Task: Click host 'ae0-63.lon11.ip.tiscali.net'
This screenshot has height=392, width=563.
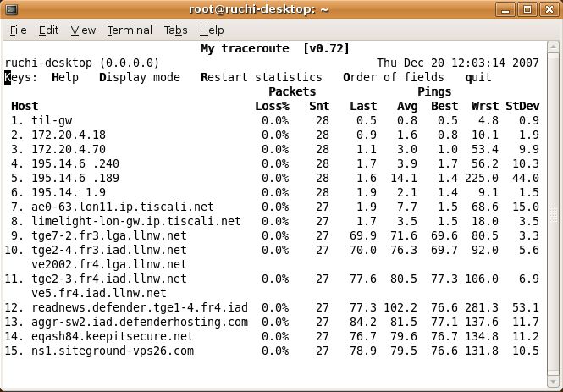Action: [123, 207]
